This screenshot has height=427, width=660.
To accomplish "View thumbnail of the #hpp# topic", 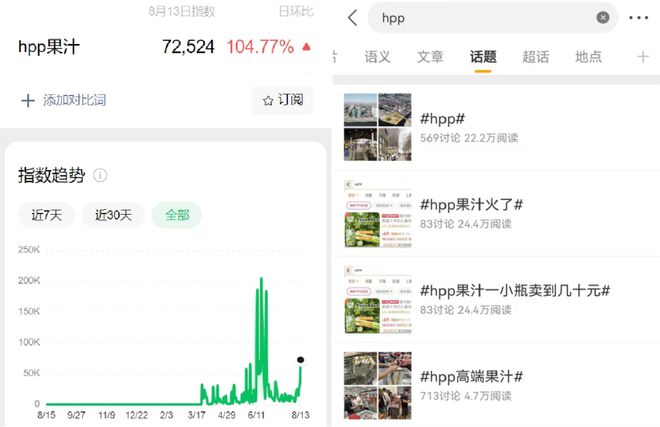I will (378, 127).
